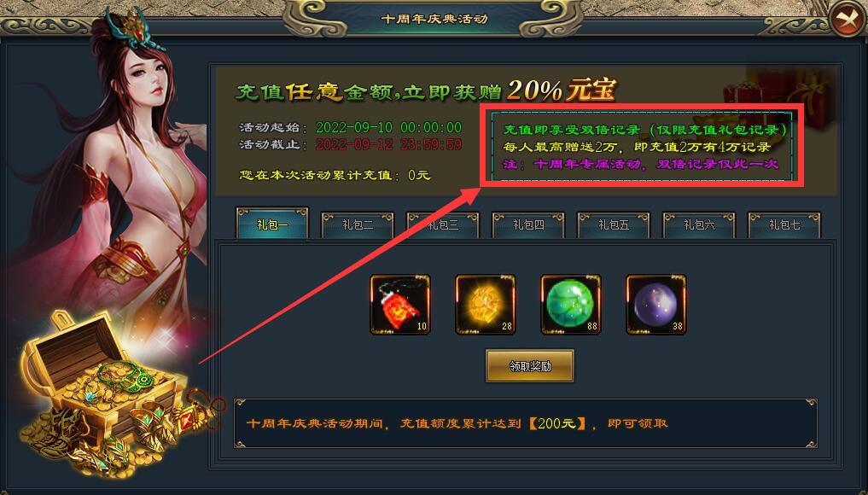Select the 礼包三 tab
The width and height of the screenshot is (868, 495).
443,224
